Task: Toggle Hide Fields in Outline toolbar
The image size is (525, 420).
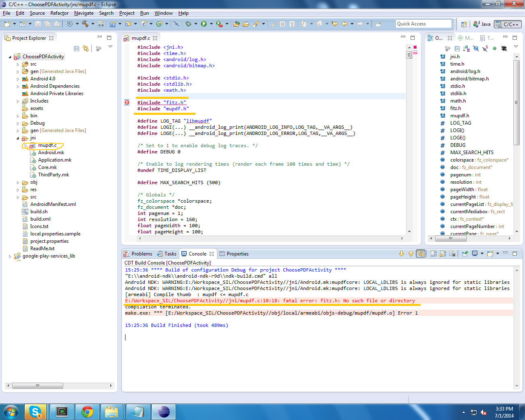Action: pos(476,48)
